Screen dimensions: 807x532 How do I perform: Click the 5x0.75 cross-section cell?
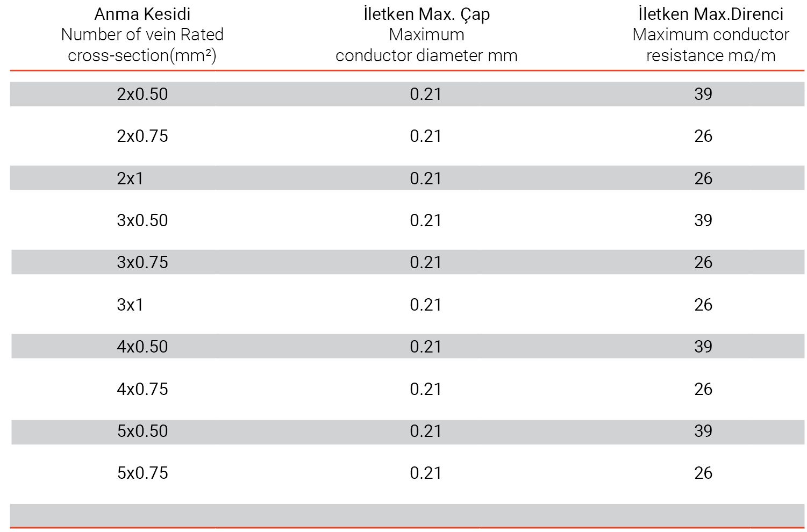tap(142, 473)
